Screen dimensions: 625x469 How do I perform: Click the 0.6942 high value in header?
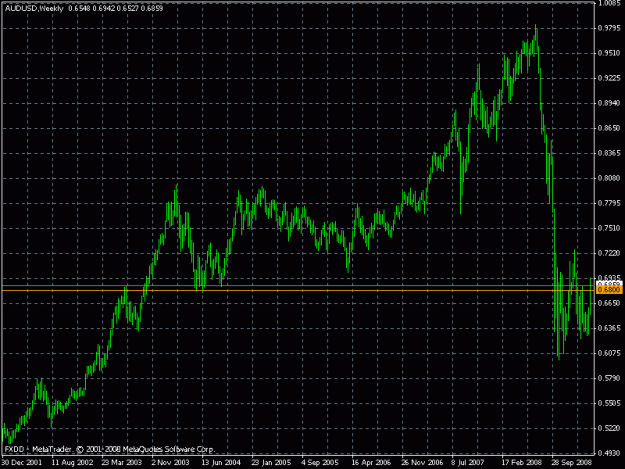pos(104,8)
